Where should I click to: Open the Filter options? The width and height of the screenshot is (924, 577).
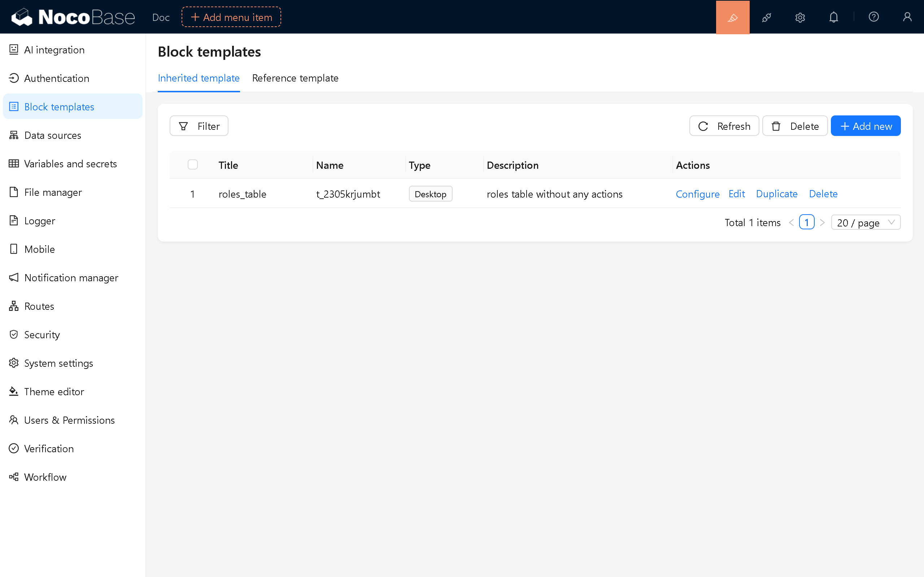(199, 126)
